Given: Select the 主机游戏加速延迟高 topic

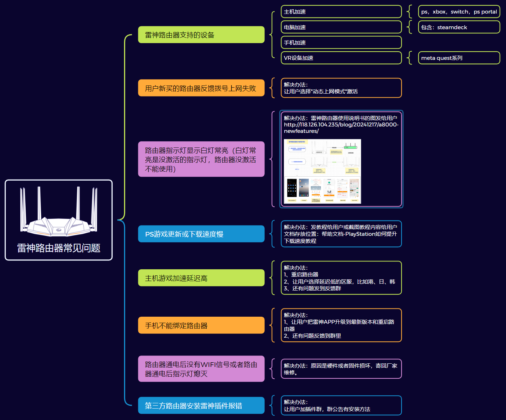Looking at the screenshot, I should click(x=201, y=278).
